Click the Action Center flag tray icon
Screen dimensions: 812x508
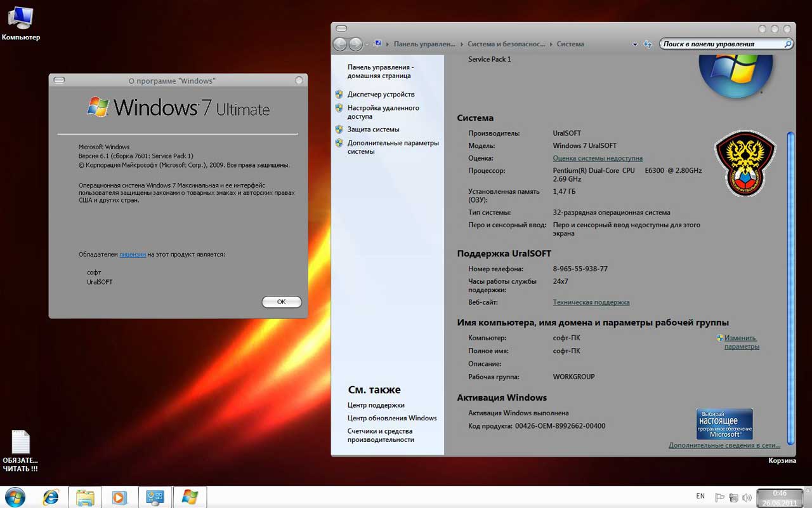(x=719, y=498)
